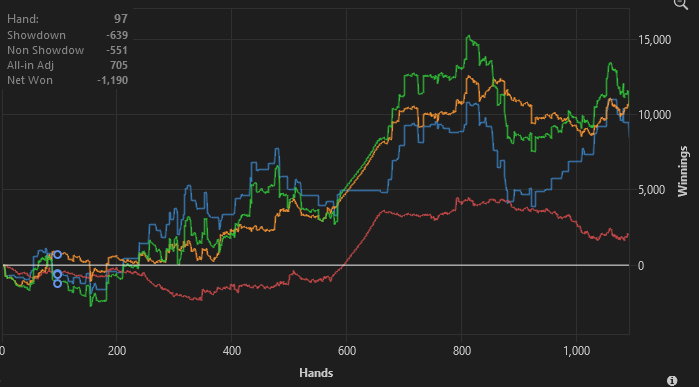
Task: Click the Non Showdown value -551
Action: pos(117,50)
